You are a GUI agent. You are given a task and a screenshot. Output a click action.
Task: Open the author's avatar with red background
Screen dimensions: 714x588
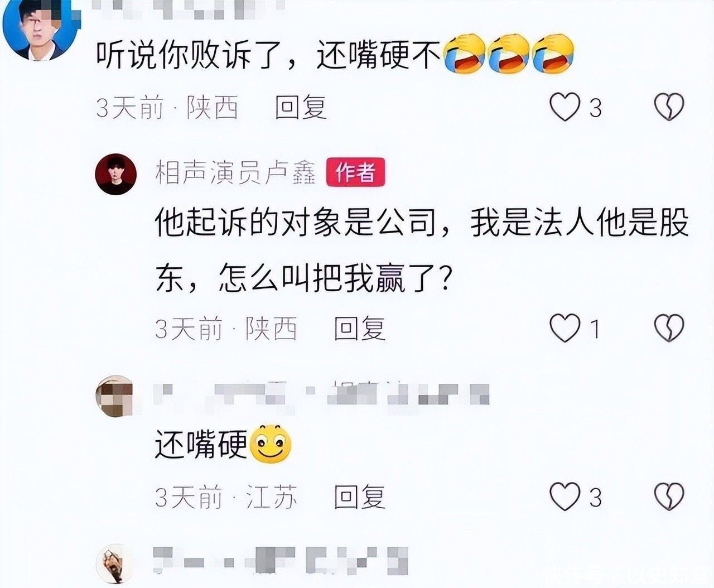tap(116, 174)
